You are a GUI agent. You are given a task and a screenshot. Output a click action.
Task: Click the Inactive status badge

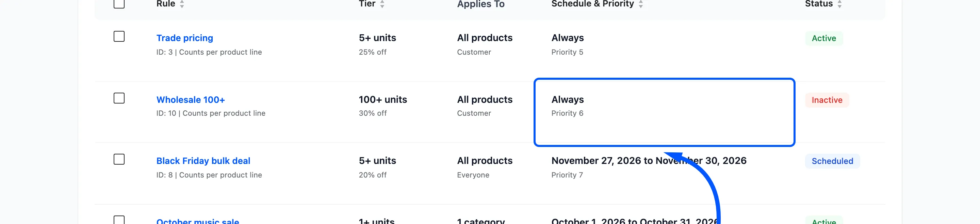click(x=827, y=100)
